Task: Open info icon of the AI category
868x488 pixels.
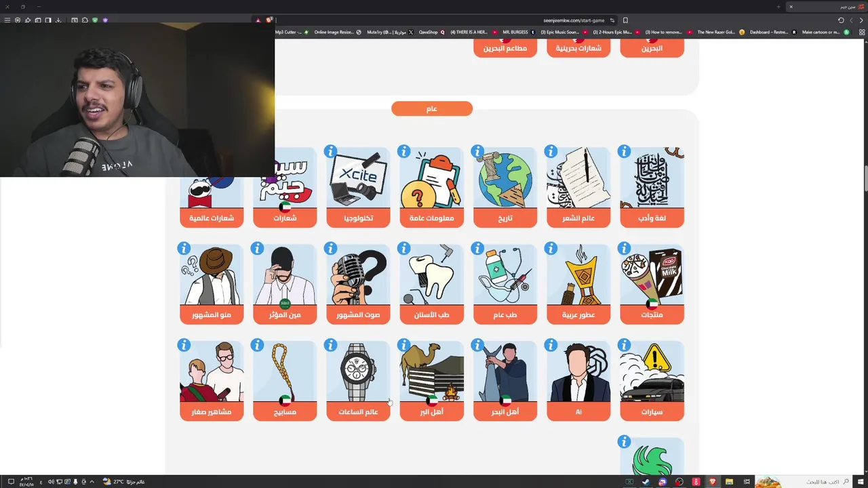Action: click(551, 346)
